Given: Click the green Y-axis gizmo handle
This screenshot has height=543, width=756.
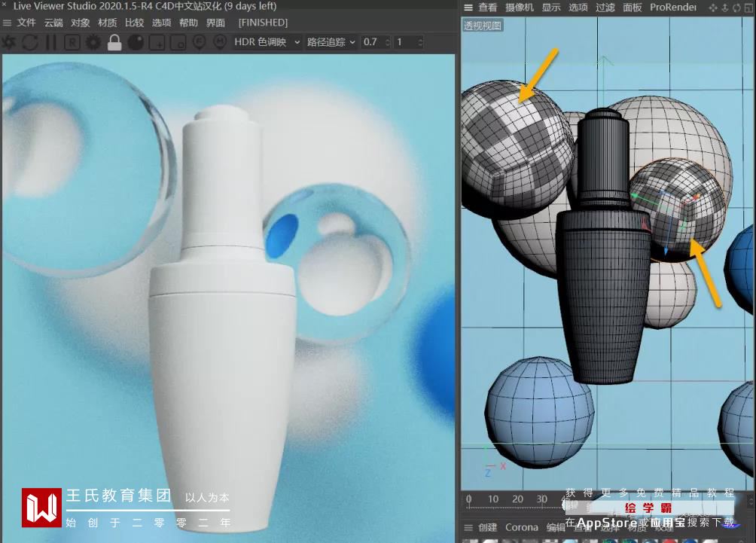Looking at the screenshot, I should 636,197.
